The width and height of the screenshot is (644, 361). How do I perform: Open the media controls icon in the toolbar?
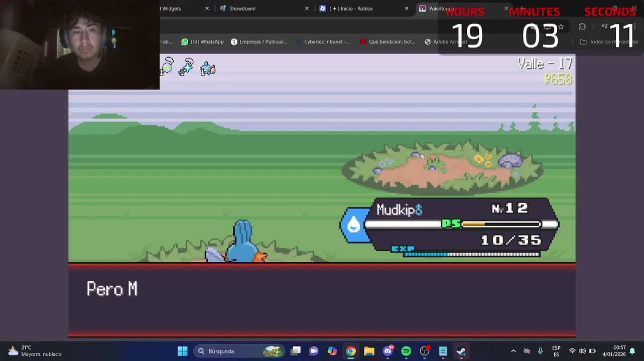[604, 27]
